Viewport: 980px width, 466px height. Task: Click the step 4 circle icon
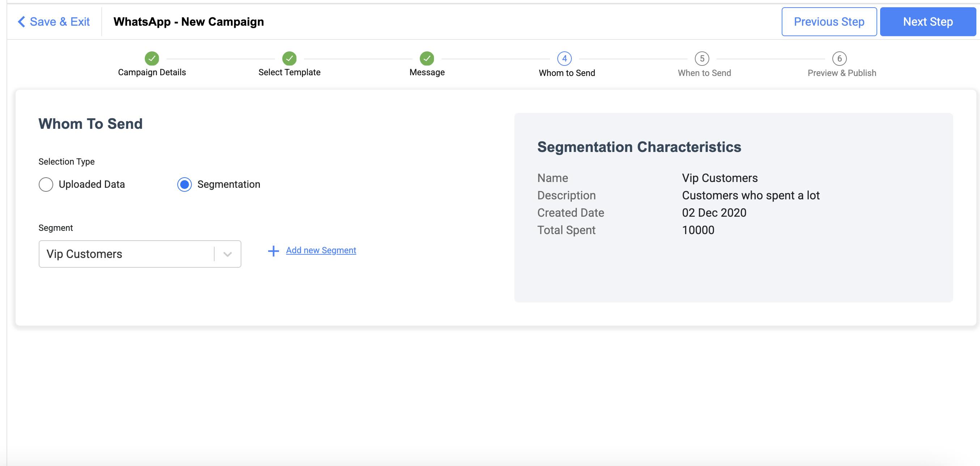[564, 59]
